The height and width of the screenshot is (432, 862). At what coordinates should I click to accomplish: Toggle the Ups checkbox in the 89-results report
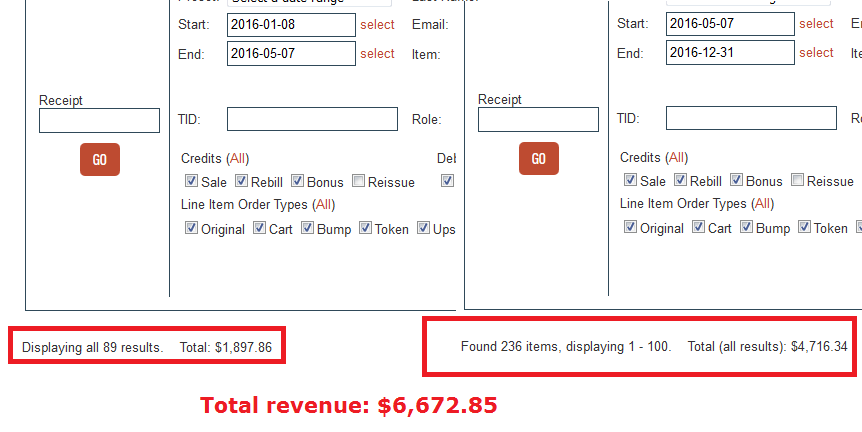click(423, 228)
